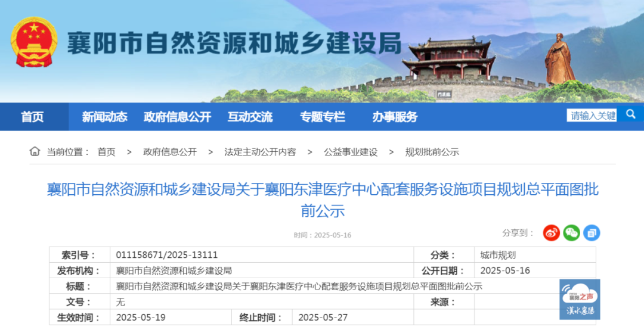Select the 公开日期 value 2025-05-16 in the table

point(505,270)
